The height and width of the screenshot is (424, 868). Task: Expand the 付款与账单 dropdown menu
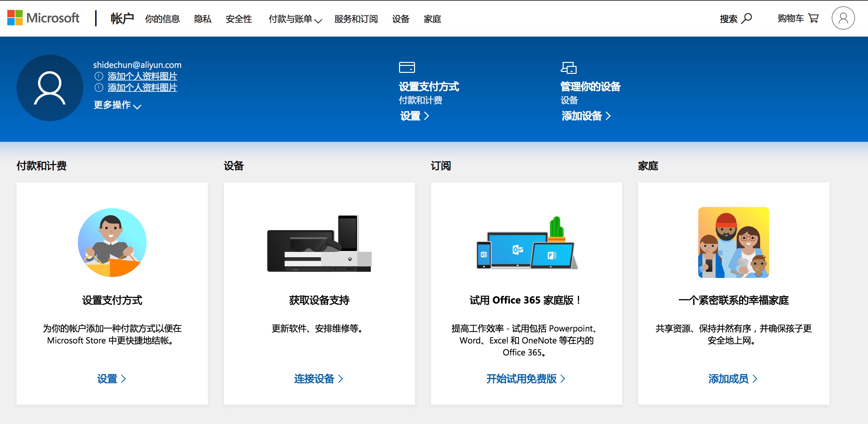click(x=295, y=19)
